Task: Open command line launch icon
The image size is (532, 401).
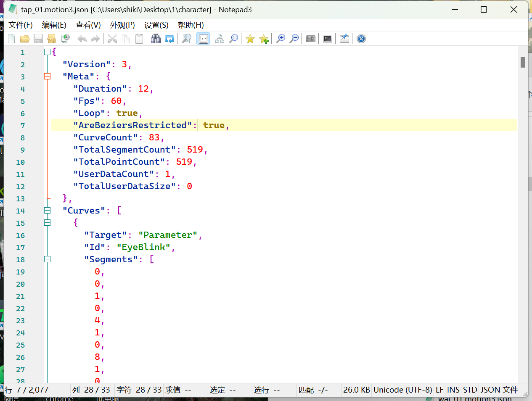Action: point(328,39)
